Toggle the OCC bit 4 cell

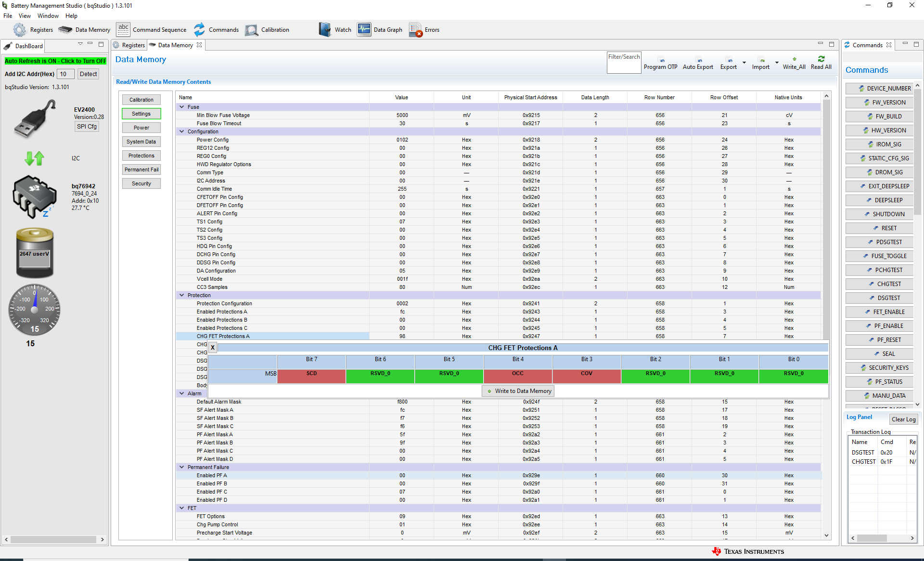[518, 376]
